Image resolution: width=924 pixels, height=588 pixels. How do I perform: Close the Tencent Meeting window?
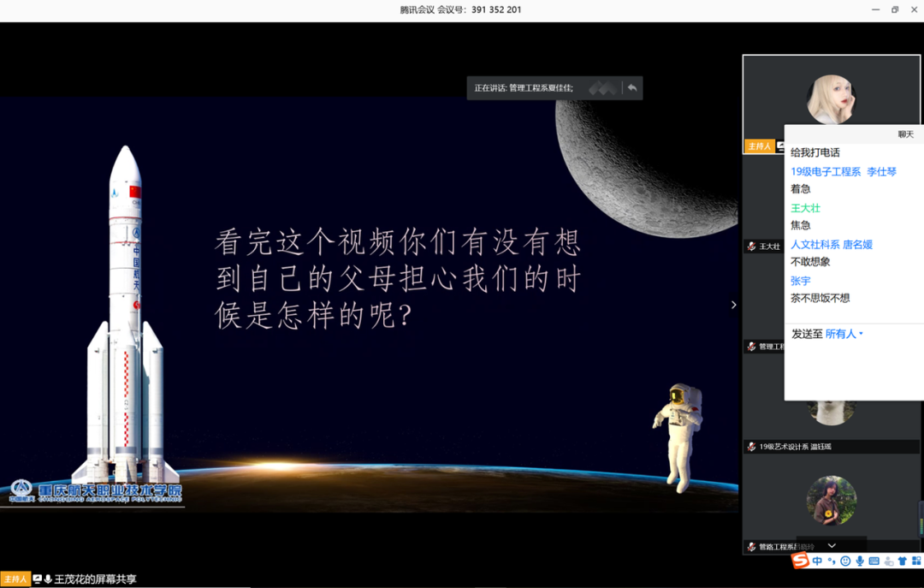click(x=914, y=9)
